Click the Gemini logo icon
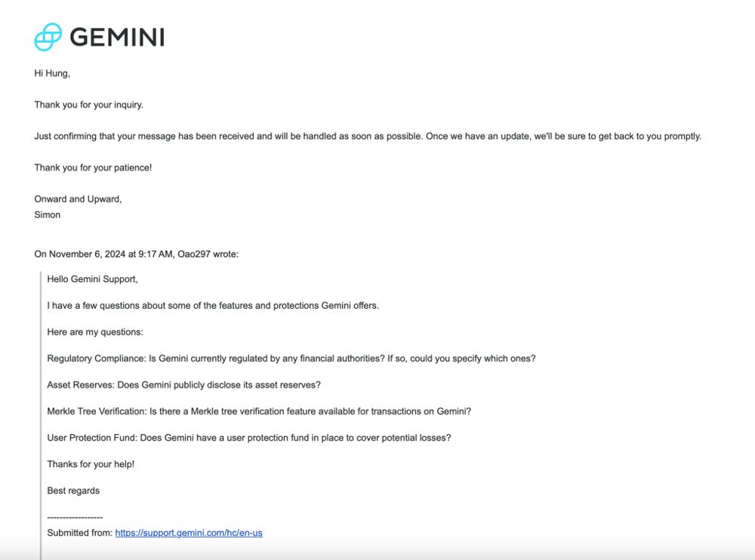Screen dimensions: 755x560 pyautogui.click(x=48, y=37)
